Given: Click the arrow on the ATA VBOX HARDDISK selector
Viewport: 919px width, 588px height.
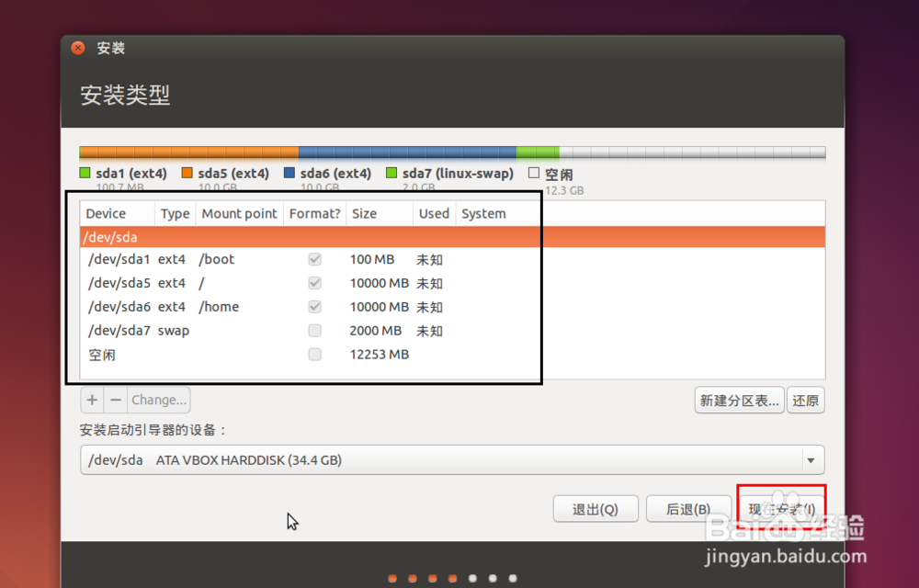Looking at the screenshot, I should (811, 459).
